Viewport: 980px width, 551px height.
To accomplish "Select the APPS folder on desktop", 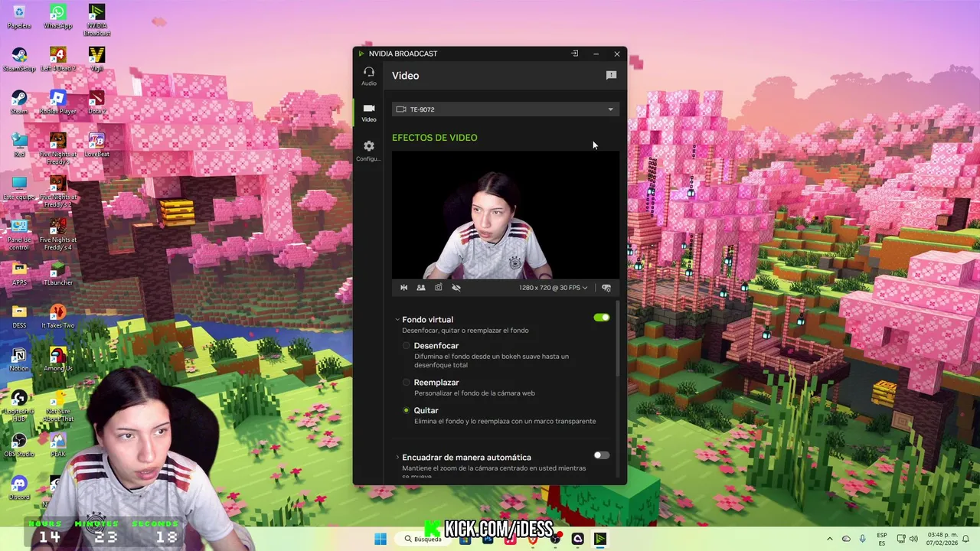I will click(19, 274).
